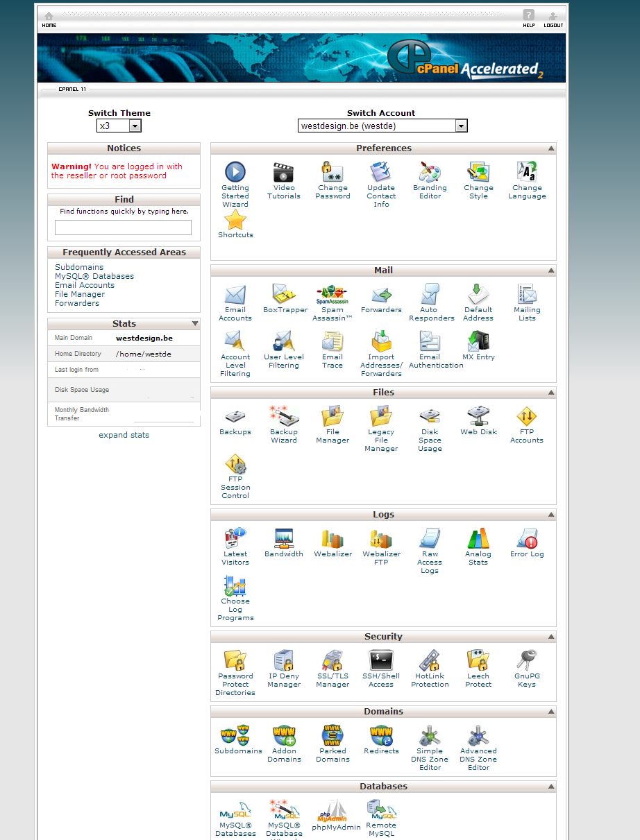Open the Switch Account dropdown
This screenshot has height=840, width=640.
click(382, 126)
